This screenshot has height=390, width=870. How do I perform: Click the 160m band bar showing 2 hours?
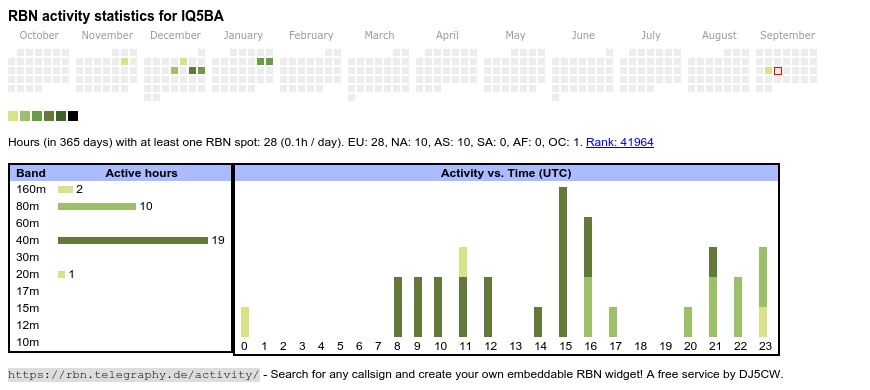coord(65,189)
